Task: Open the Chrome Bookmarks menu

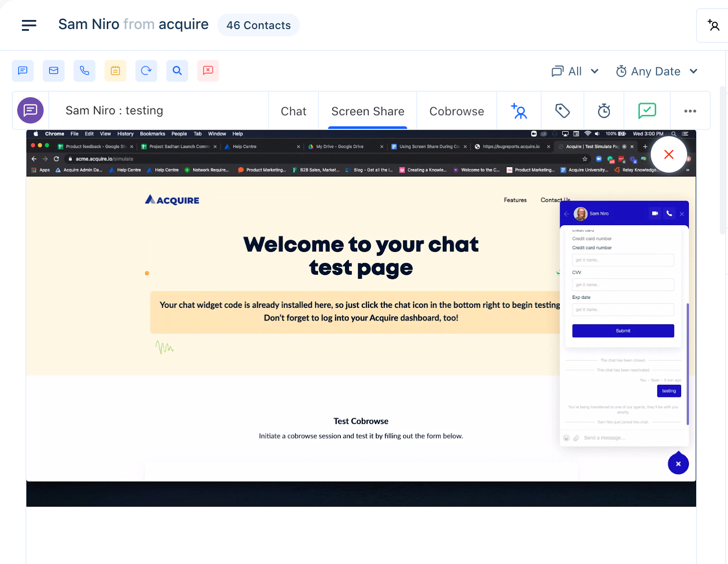Action: (152, 134)
